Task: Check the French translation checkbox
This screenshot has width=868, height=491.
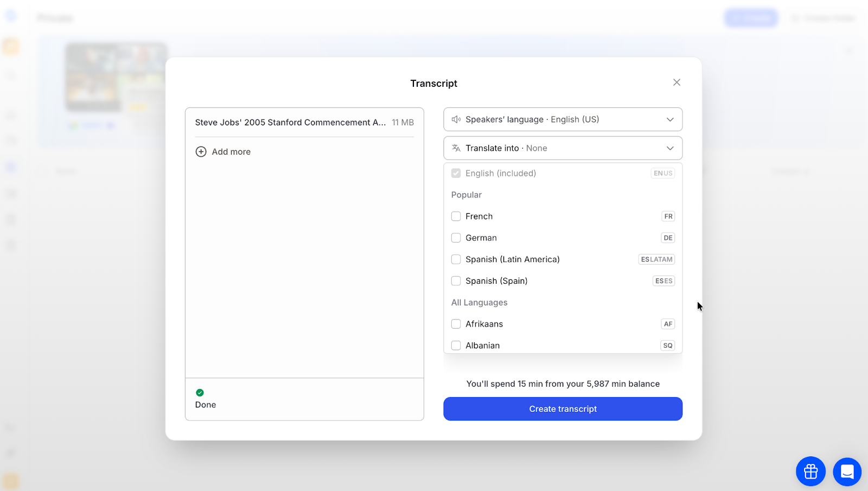Action: click(456, 216)
